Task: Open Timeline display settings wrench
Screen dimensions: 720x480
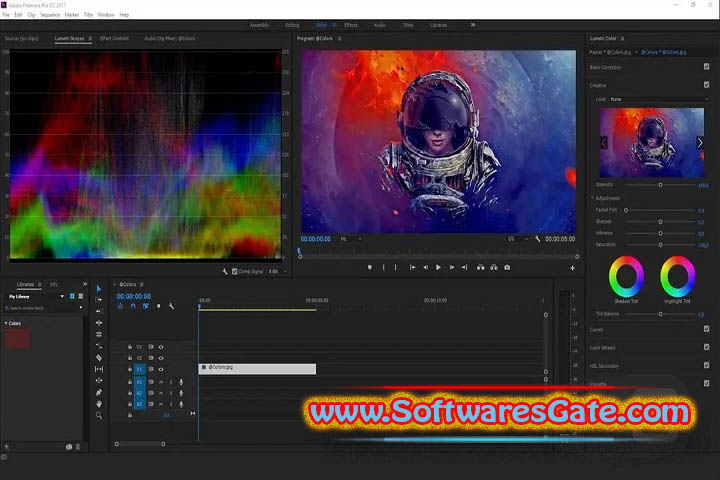Action: click(171, 306)
